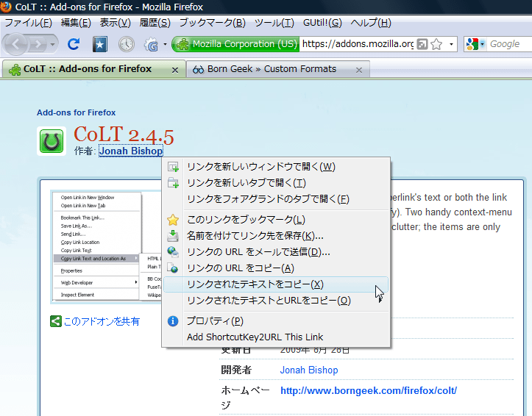Open the http://www.borngeek.com/firefox/colt/ homepage link
The height and width of the screenshot is (416, 532).
[x=369, y=390]
